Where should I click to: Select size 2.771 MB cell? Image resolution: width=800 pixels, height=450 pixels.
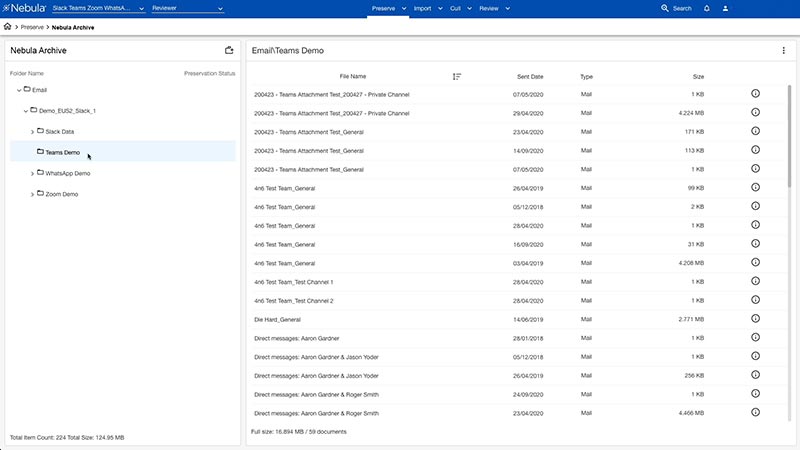tap(691, 319)
